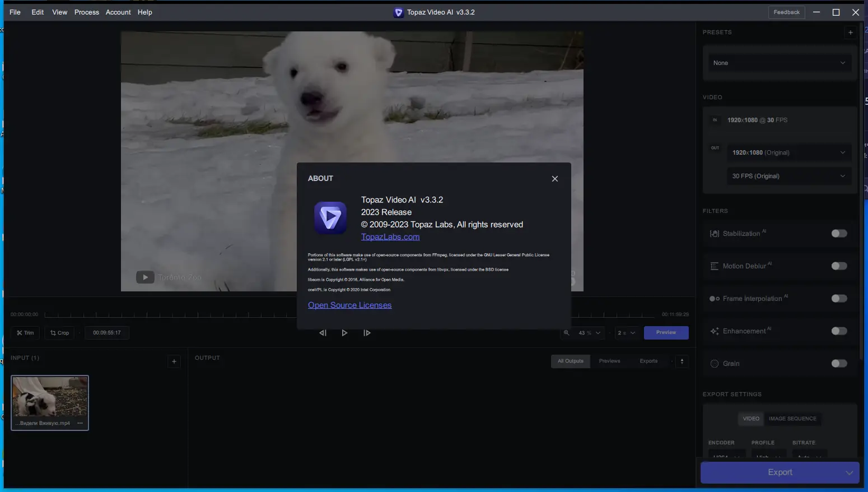This screenshot has width=868, height=492.
Task: Enable the Stabilization filter
Action: pos(839,234)
